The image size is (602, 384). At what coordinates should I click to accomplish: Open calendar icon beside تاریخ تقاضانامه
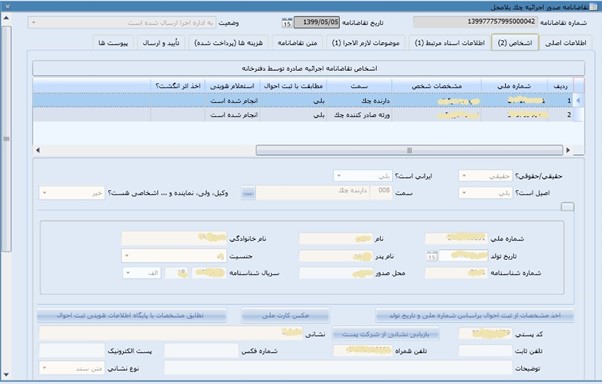click(287, 23)
